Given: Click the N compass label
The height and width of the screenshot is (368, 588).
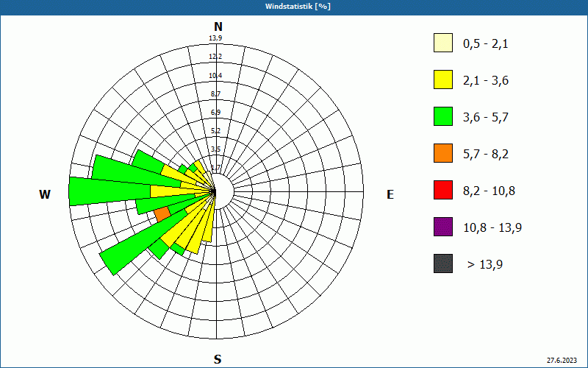Looking at the screenshot, I should pyautogui.click(x=218, y=26).
